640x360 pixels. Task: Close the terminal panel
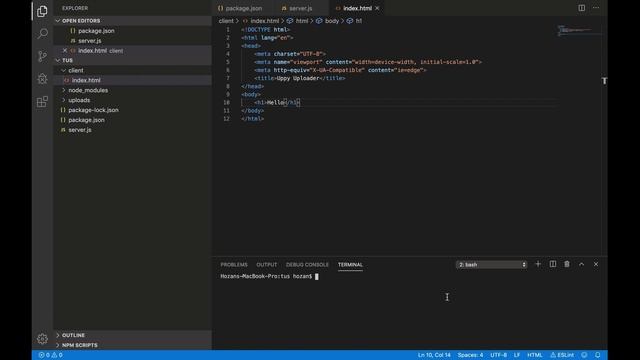coord(596,264)
